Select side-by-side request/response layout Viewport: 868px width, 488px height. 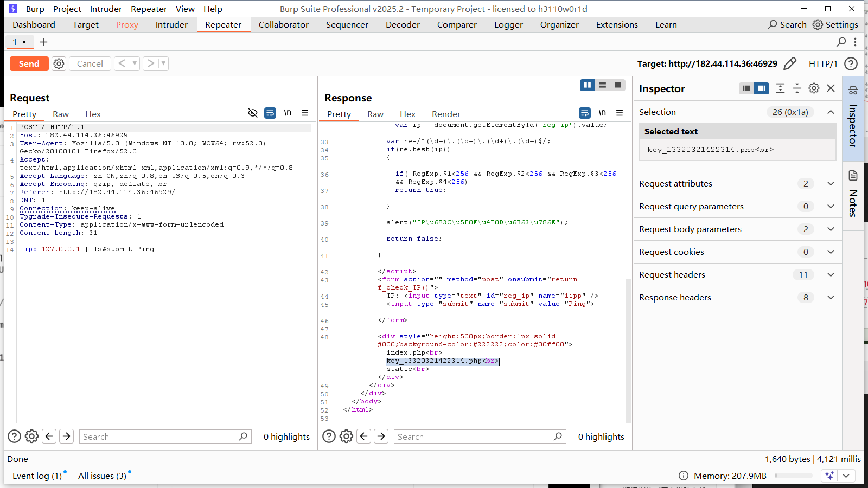tap(588, 85)
